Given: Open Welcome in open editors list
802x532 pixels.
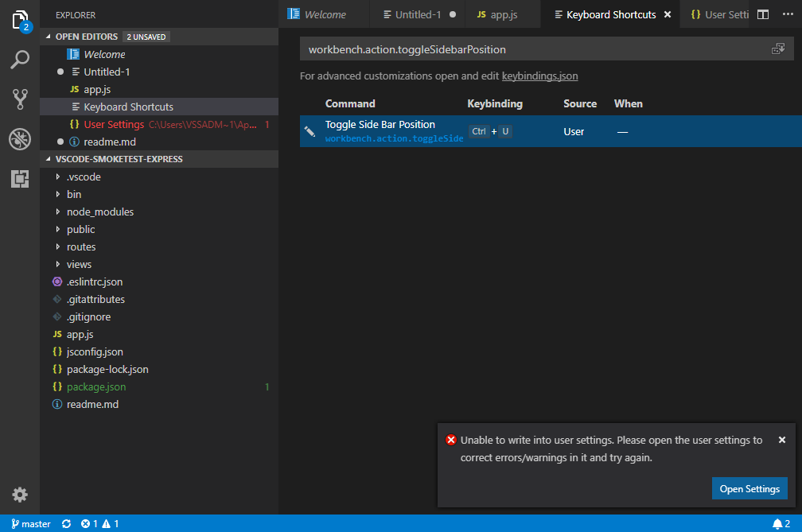Looking at the screenshot, I should pos(159,54).
